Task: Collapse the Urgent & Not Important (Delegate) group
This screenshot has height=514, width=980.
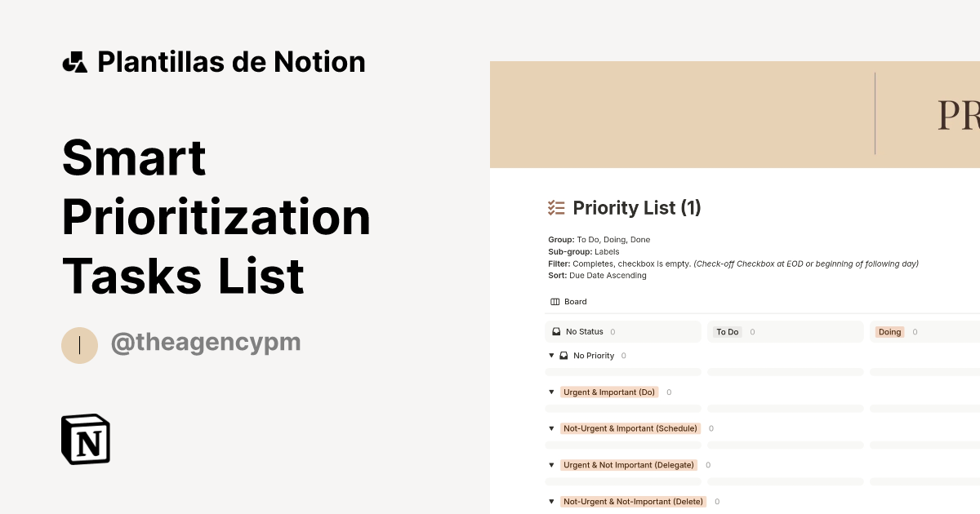Action: point(551,464)
